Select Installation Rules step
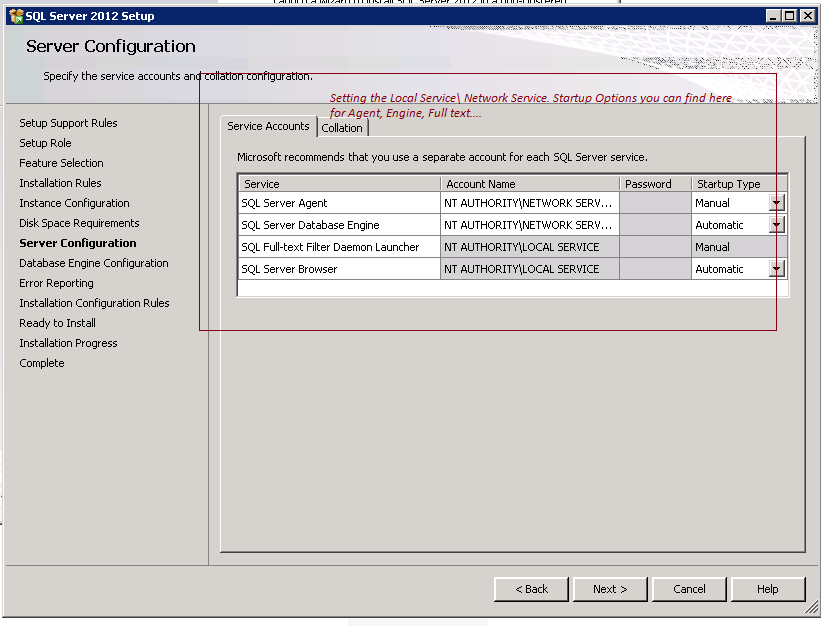 click(60, 183)
